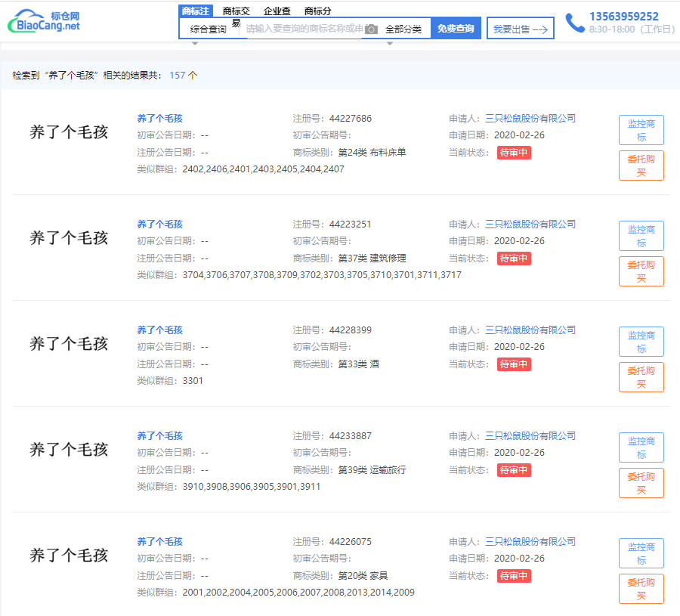Click similar group list starting with 2001
This screenshot has width=680, height=616.
coord(298,593)
